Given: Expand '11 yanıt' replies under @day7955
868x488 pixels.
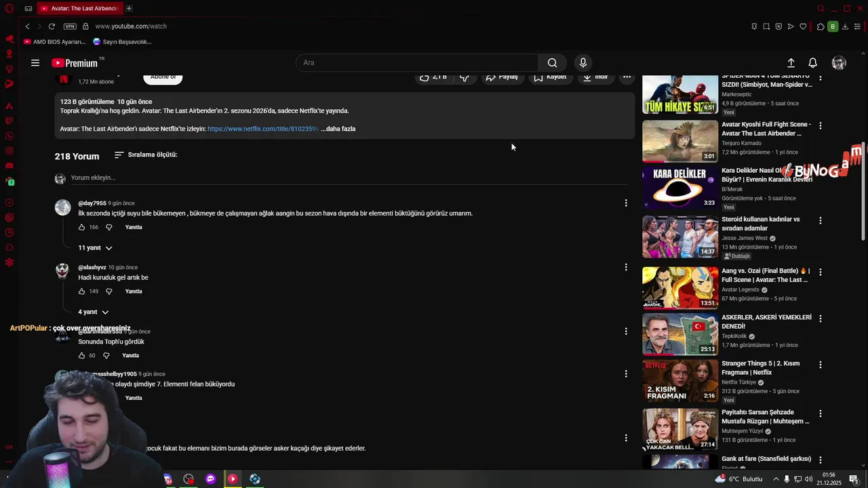Looking at the screenshot, I should click(x=95, y=248).
